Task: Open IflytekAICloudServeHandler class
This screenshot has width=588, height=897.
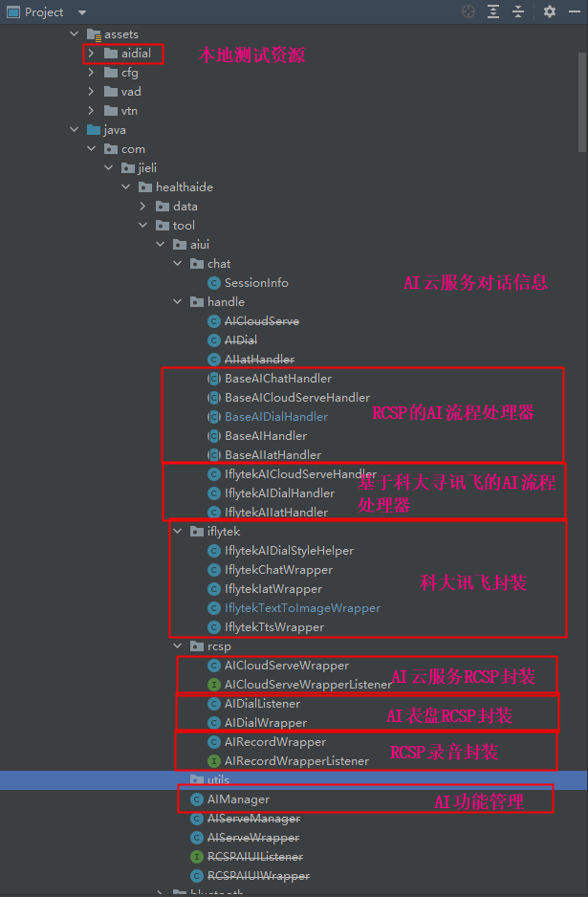Action: 300,473
